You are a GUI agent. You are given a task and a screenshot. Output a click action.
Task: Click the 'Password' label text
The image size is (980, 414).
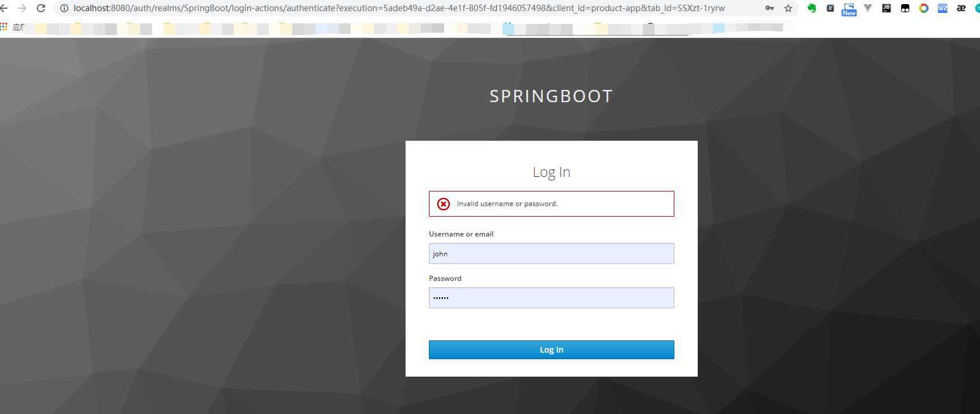[x=445, y=279]
